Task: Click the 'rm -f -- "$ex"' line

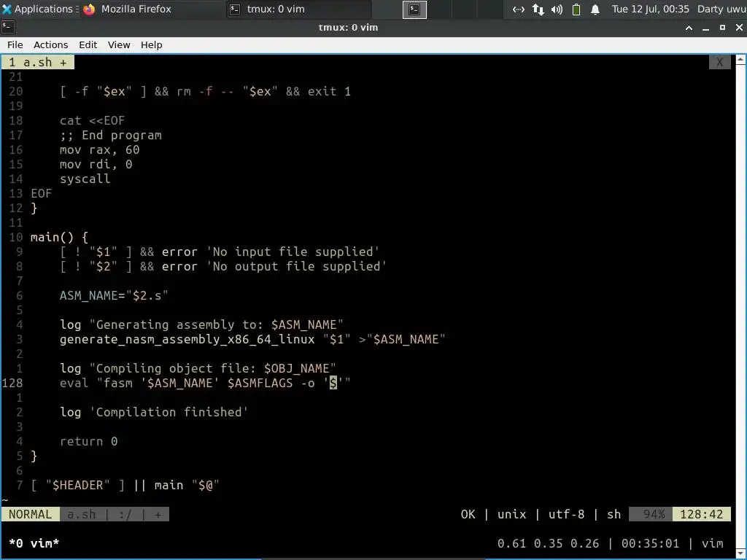Action: pos(205,91)
